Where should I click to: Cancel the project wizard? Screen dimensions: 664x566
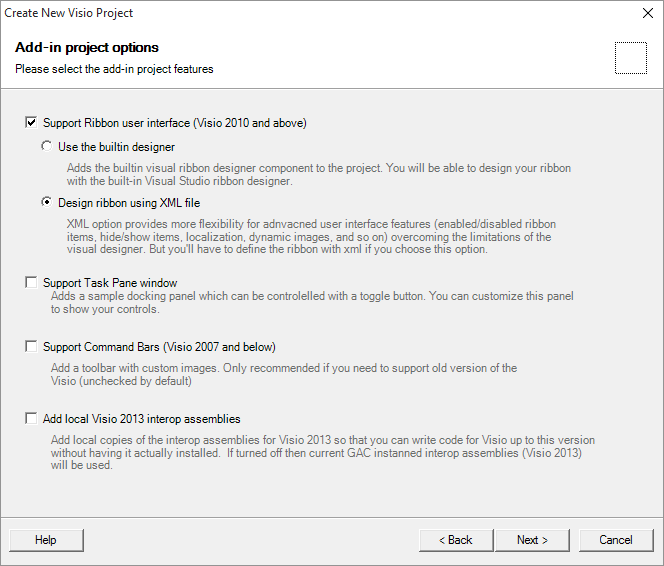click(616, 540)
